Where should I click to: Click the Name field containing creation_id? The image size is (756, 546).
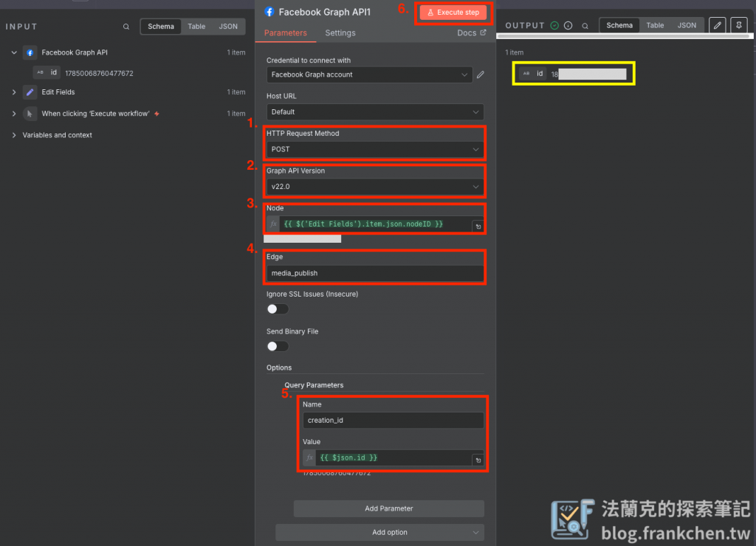coord(393,421)
